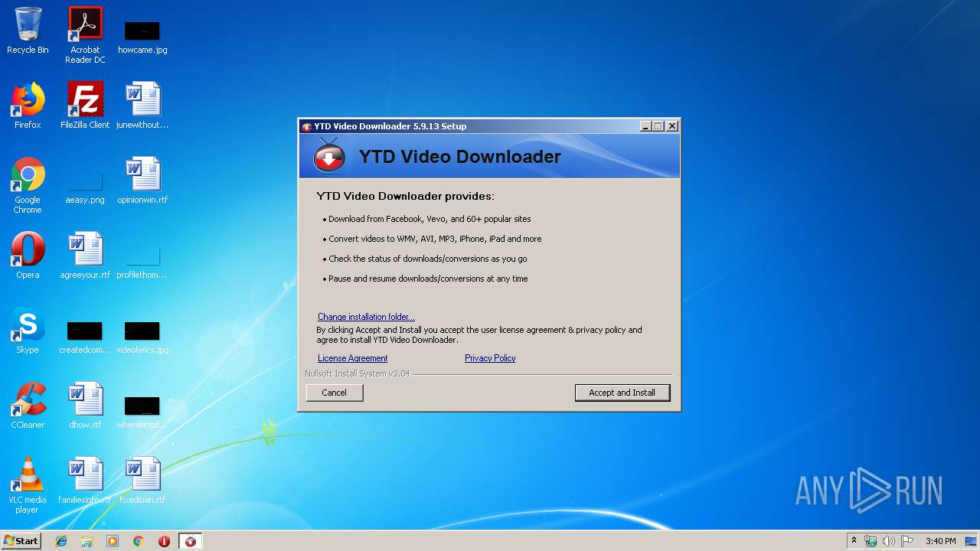This screenshot has height=551, width=980.
Task: Click 'Download from Facebook, Vevo' bullet text
Action: (x=430, y=219)
